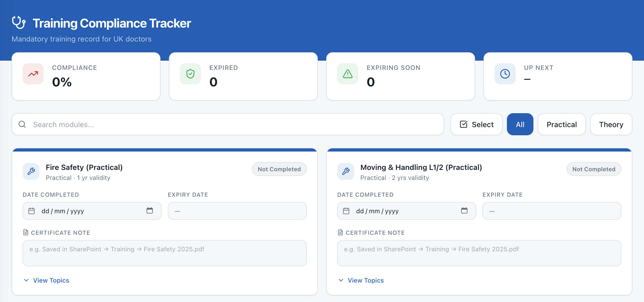This screenshot has width=644, height=302.
Task: Filter modules by Theory
Action: 611,124
